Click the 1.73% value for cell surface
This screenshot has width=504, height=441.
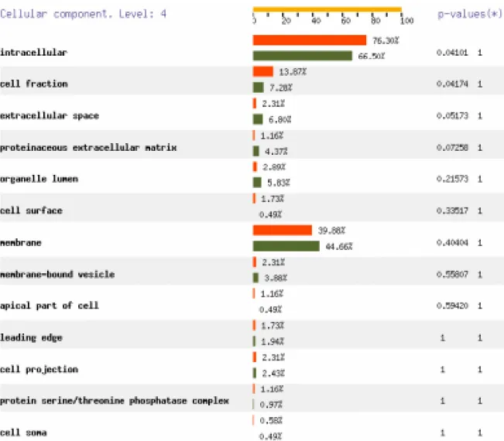(273, 199)
